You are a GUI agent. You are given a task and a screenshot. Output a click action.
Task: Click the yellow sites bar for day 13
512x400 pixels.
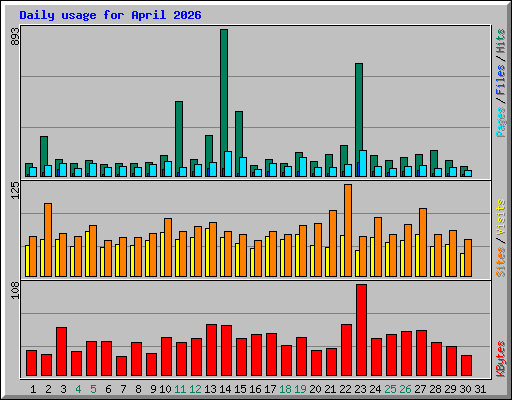207,252
